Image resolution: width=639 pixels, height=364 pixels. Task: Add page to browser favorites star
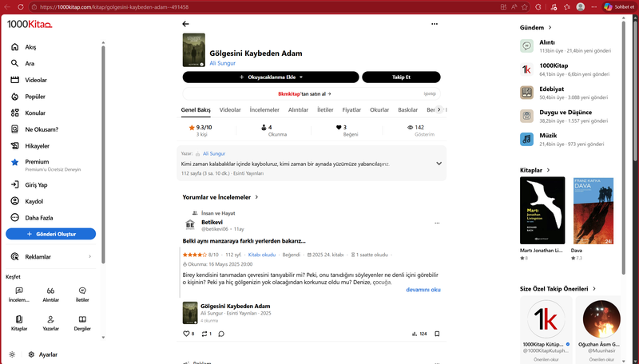[x=525, y=7]
